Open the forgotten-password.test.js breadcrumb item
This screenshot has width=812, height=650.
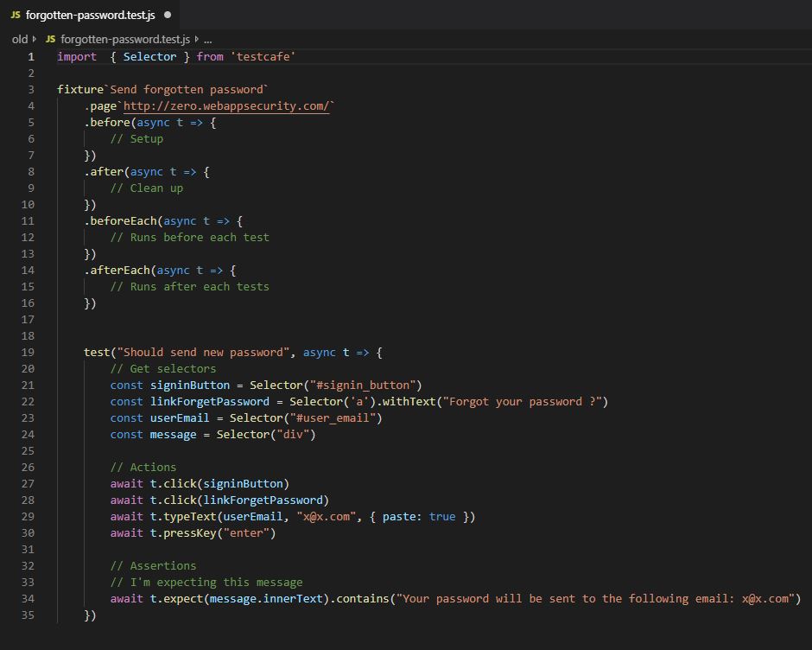pyautogui.click(x=124, y=39)
